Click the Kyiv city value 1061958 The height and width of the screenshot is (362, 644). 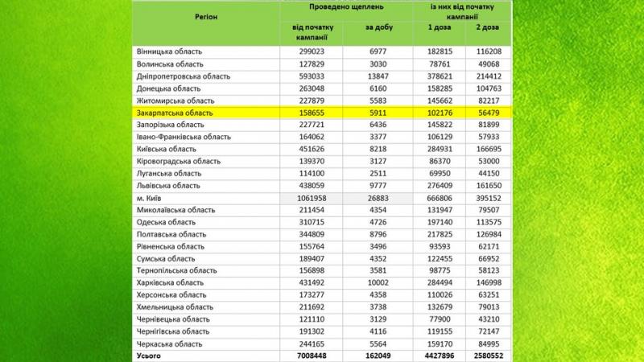pos(311,197)
